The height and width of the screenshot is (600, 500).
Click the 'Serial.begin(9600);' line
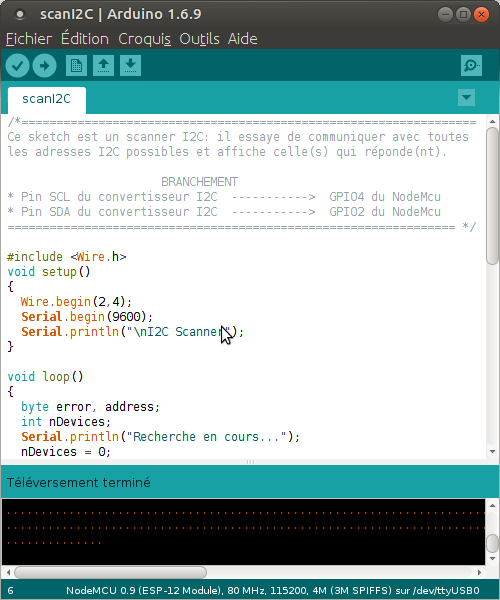pos(87,317)
